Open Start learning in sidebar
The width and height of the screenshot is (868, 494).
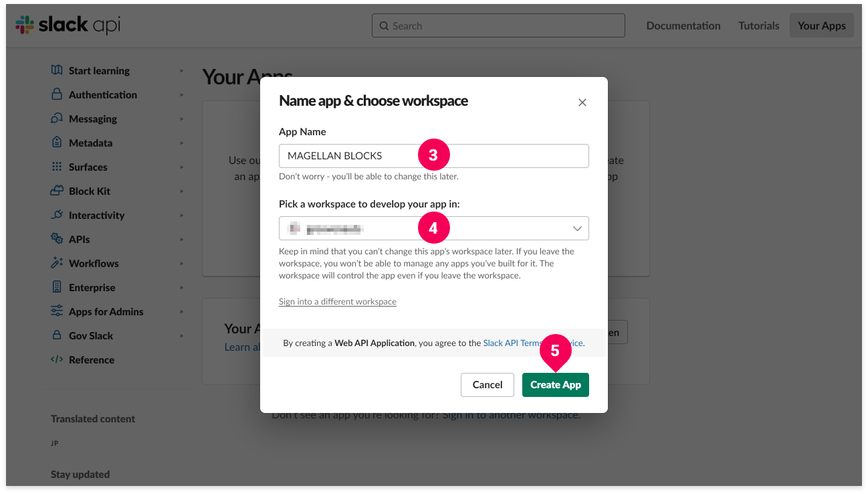click(x=99, y=70)
